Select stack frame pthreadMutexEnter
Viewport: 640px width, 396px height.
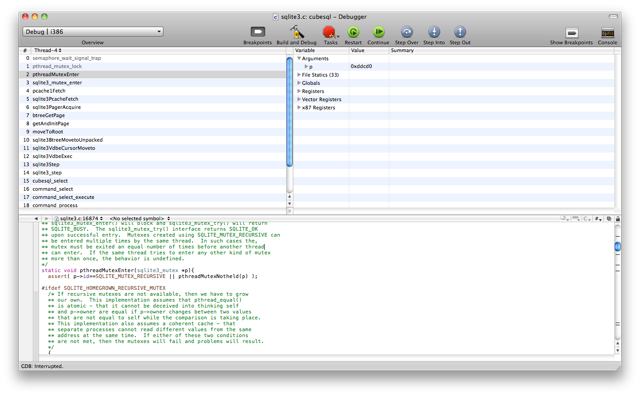click(x=153, y=74)
